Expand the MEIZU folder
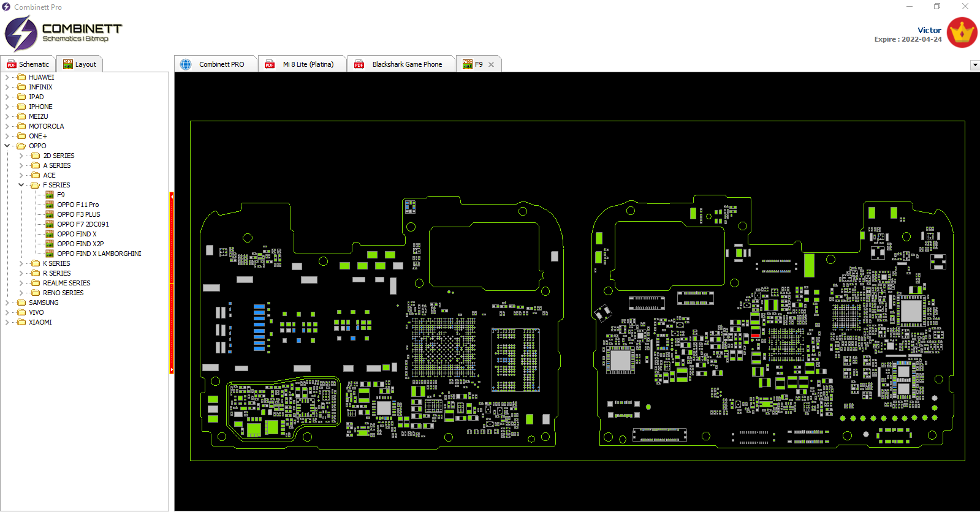Image resolution: width=980 pixels, height=512 pixels. tap(7, 116)
